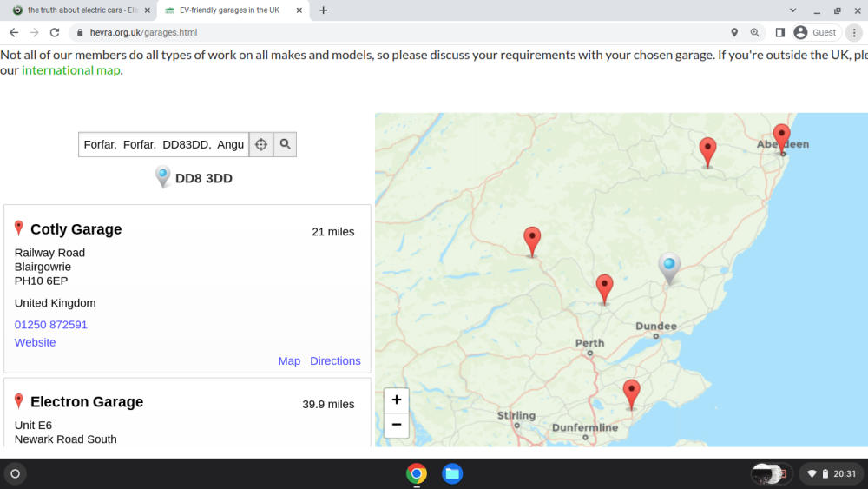This screenshot has width=868, height=489.
Task: Click the red pin beside Cotly Garage
Action: [19, 228]
